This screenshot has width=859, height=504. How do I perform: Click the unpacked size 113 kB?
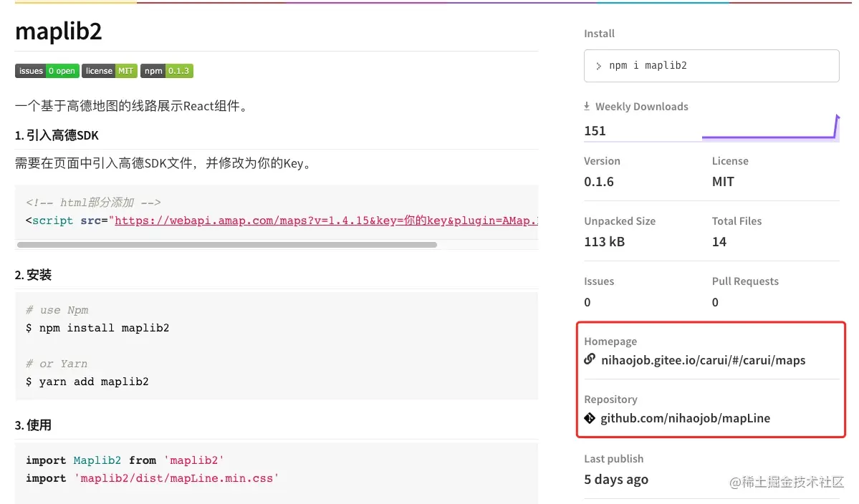(x=604, y=242)
